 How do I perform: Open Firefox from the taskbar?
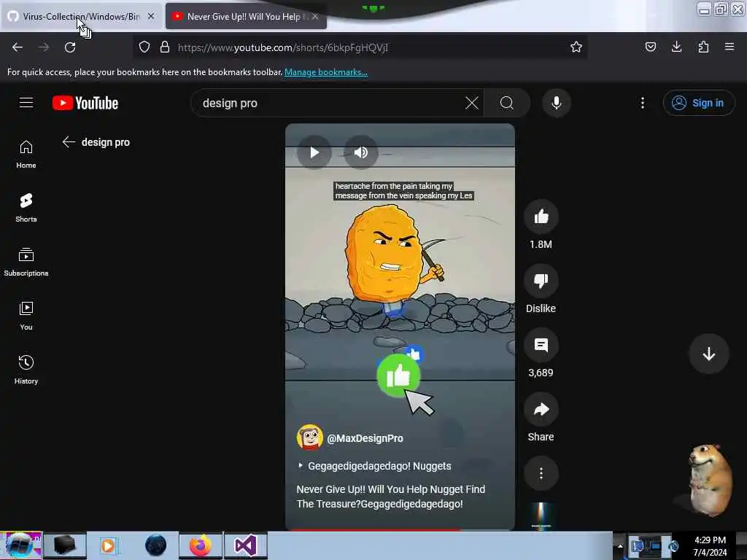tap(200, 545)
